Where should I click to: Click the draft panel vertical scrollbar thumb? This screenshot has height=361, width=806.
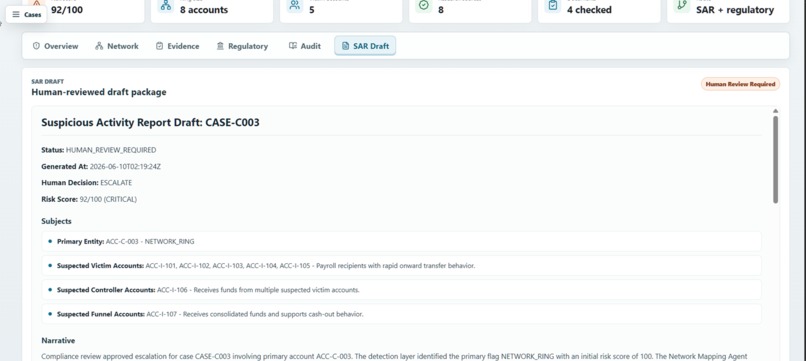point(775,159)
